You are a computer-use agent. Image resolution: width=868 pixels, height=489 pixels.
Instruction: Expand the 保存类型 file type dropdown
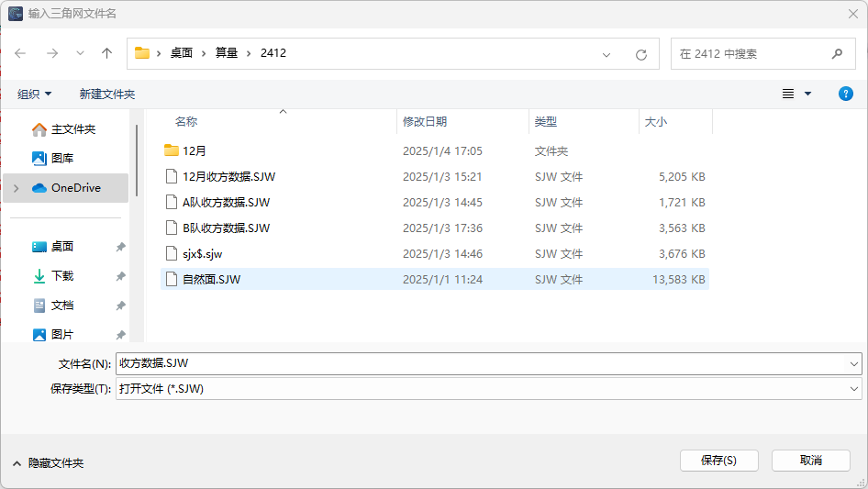coord(854,389)
